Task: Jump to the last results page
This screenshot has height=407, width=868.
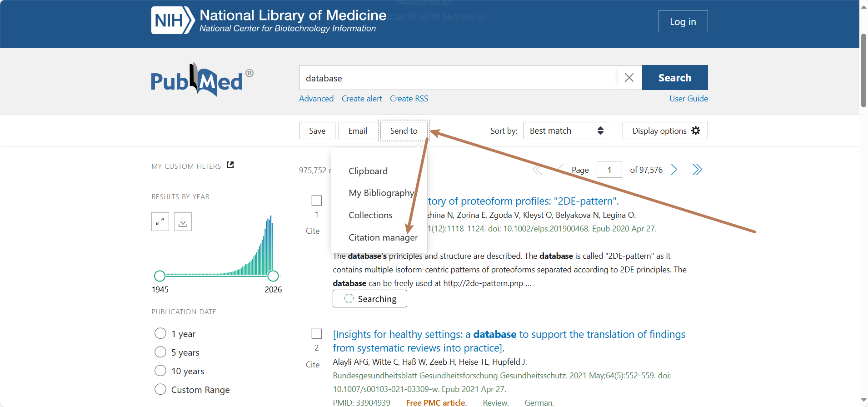Action: [x=697, y=170]
